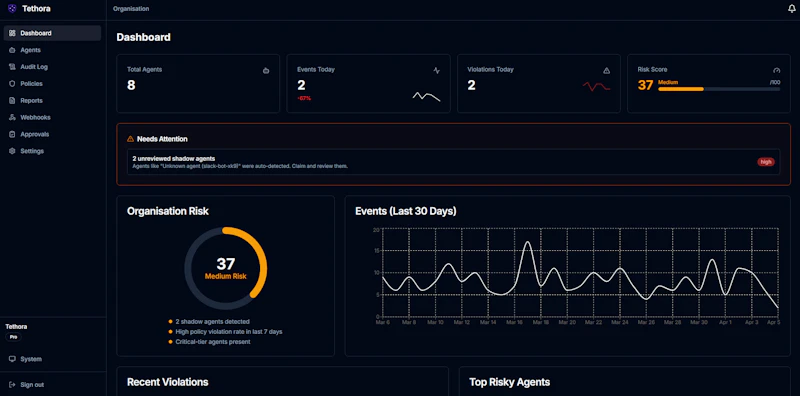
Task: Click the Approvals clipboard icon
Action: click(x=12, y=134)
